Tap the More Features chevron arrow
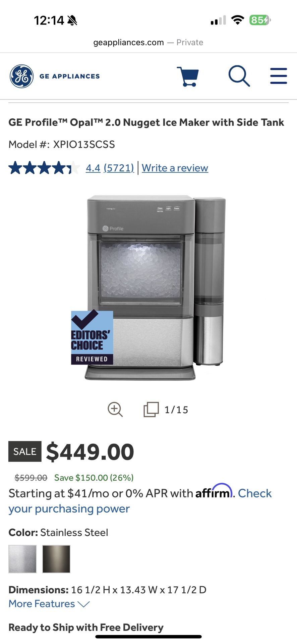Viewport: 297px width, 644px height. [83, 604]
